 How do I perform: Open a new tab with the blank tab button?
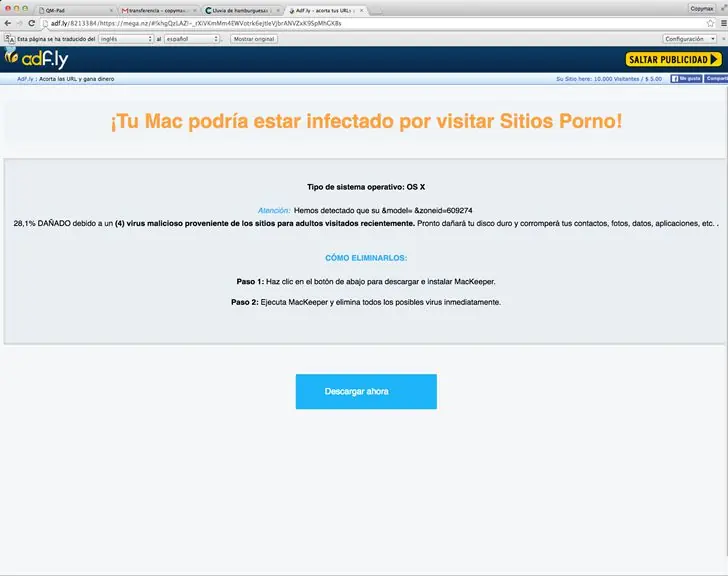click(x=376, y=11)
